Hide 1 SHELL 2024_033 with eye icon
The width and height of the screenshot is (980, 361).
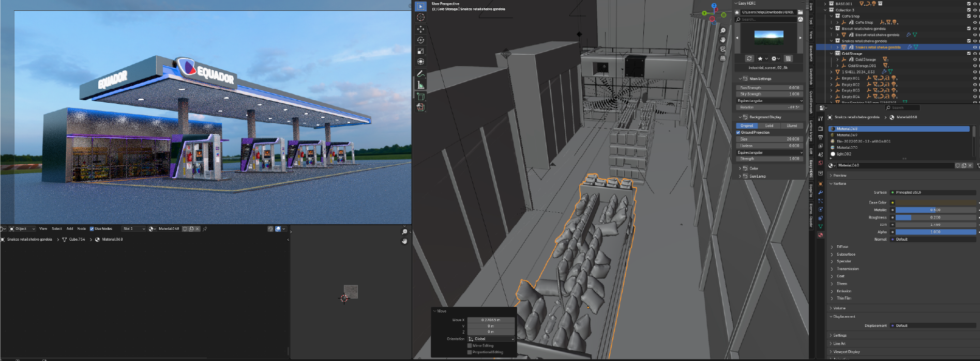[x=975, y=72]
